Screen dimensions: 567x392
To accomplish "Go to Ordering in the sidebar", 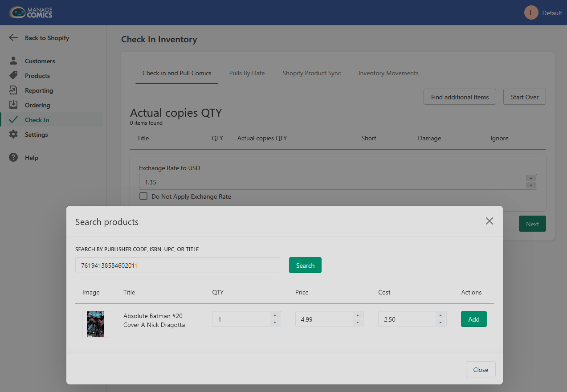I will [37, 105].
